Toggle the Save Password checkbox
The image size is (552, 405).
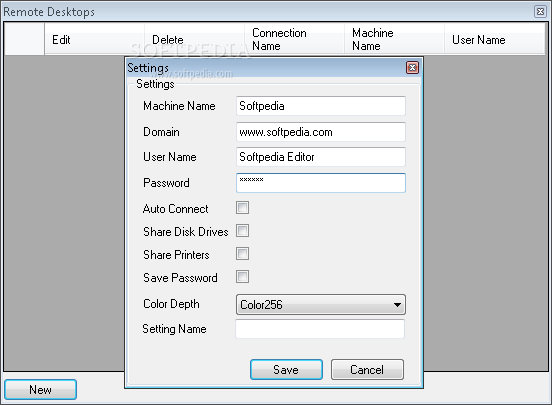click(243, 277)
